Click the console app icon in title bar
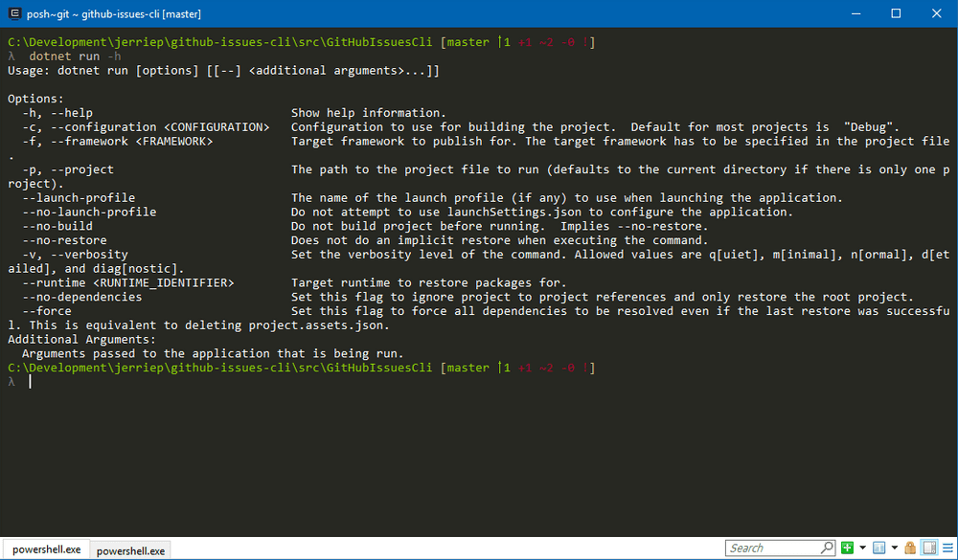The image size is (958, 560). pos(14,13)
